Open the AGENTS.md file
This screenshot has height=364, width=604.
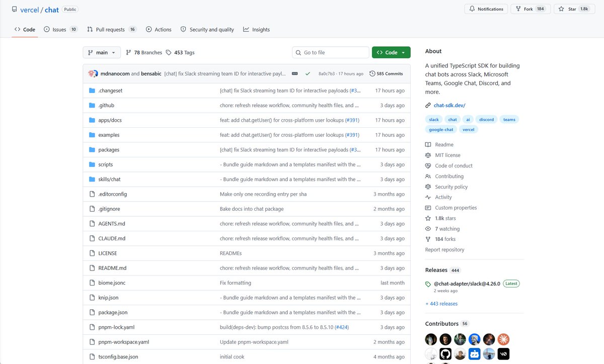pos(112,224)
